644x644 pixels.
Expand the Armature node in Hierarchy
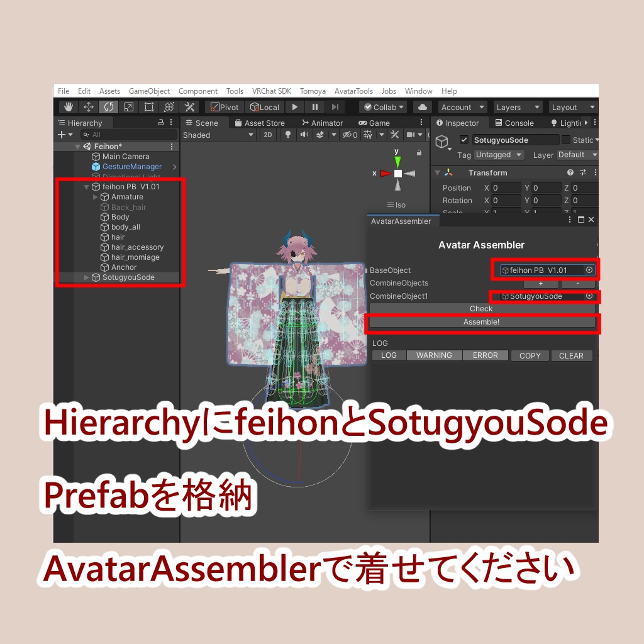96,197
